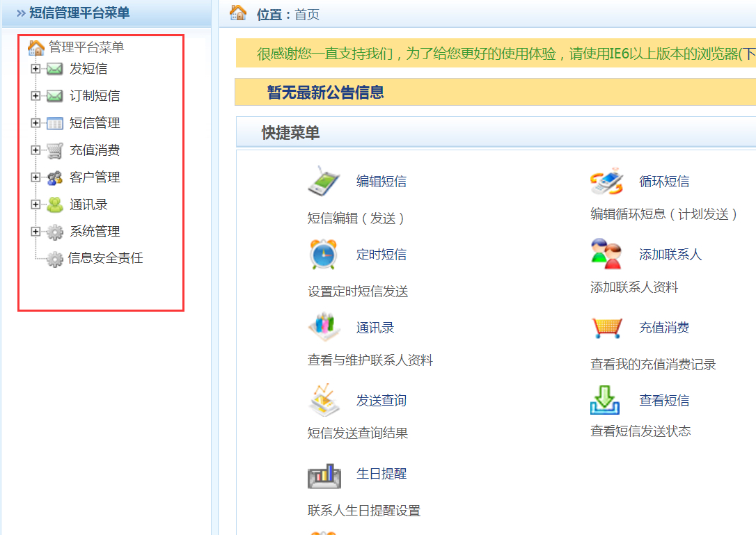Image resolution: width=756 pixels, height=535 pixels.
Task: Open the 生日提醒 shortcut link
Action: 381,474
